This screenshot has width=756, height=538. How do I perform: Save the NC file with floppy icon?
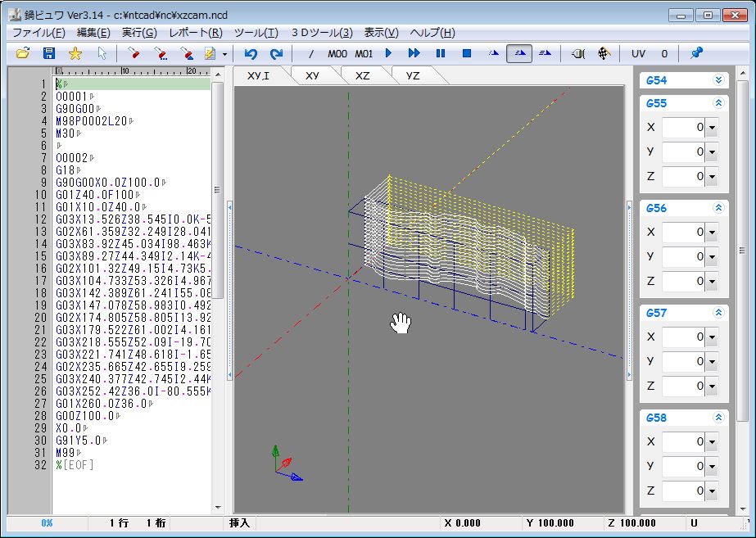[49, 53]
